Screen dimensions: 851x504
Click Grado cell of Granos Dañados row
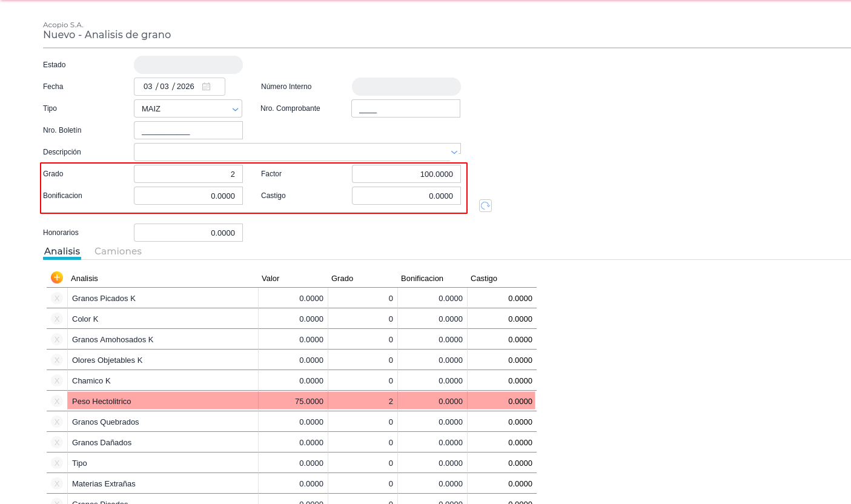tap(363, 442)
